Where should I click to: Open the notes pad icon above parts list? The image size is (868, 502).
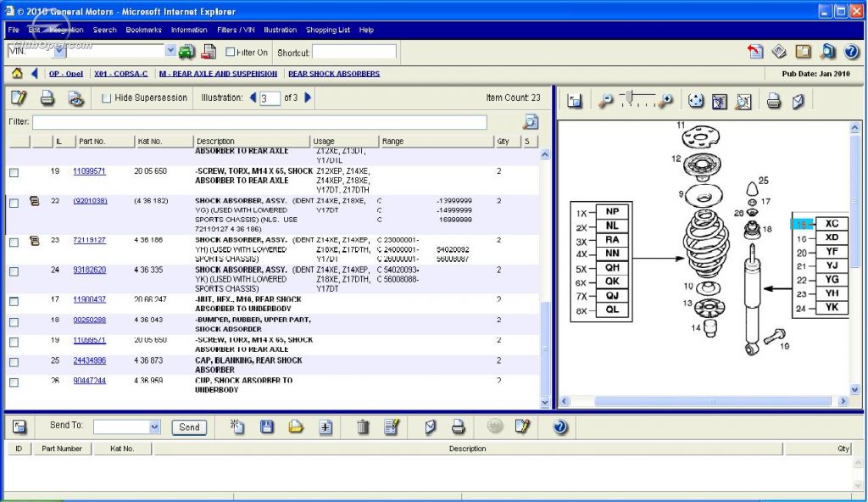pos(19,98)
